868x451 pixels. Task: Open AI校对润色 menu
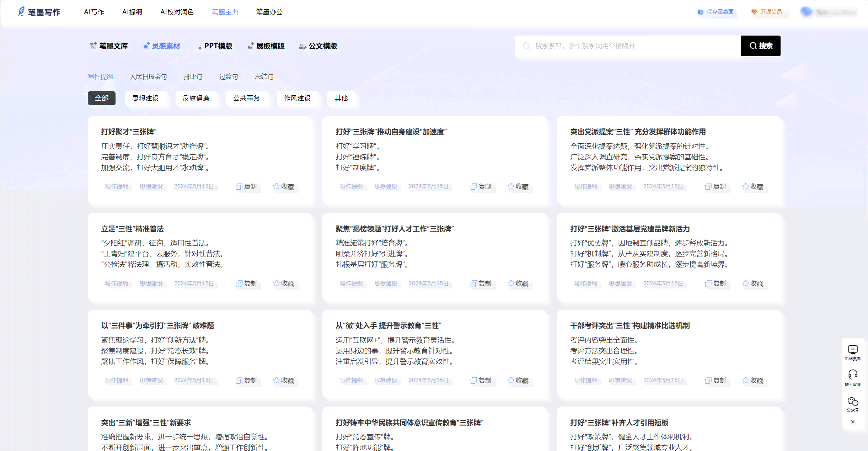pyautogui.click(x=177, y=12)
